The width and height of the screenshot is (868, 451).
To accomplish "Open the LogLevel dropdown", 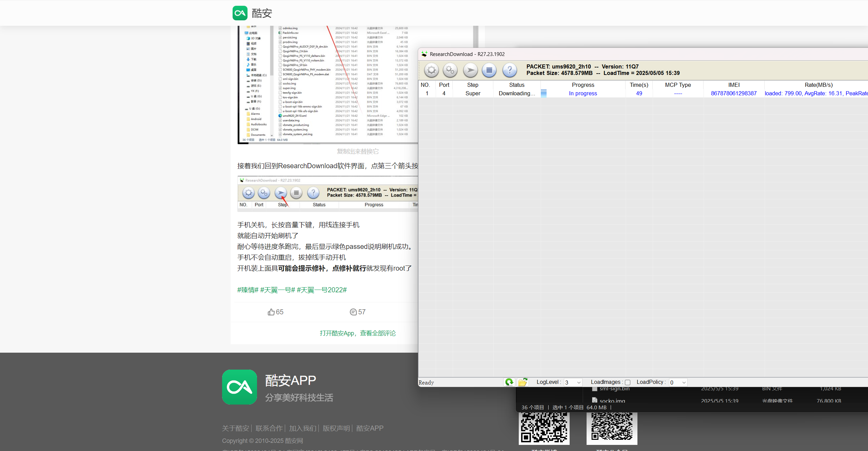I will [x=573, y=382].
